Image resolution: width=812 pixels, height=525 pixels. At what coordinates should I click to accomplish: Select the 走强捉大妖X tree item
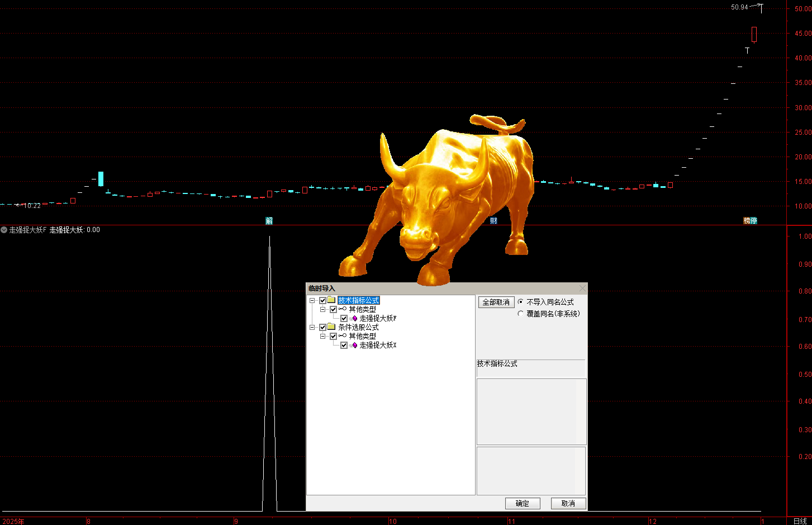point(378,345)
